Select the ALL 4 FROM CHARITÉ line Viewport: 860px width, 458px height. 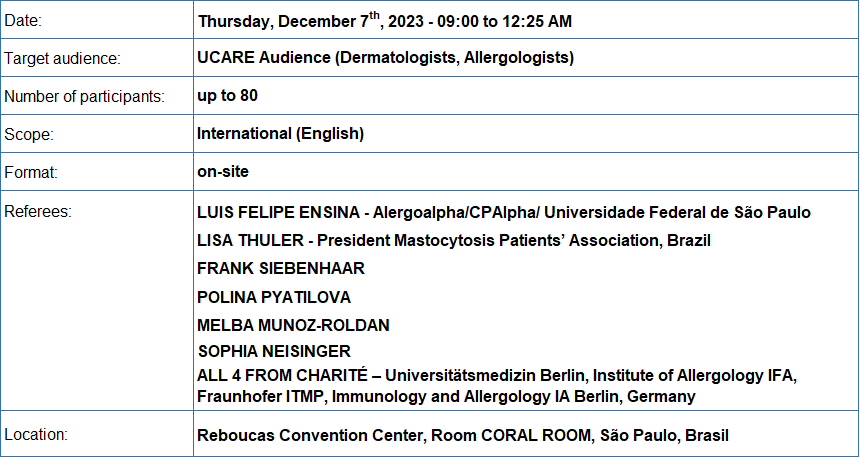[497, 386]
